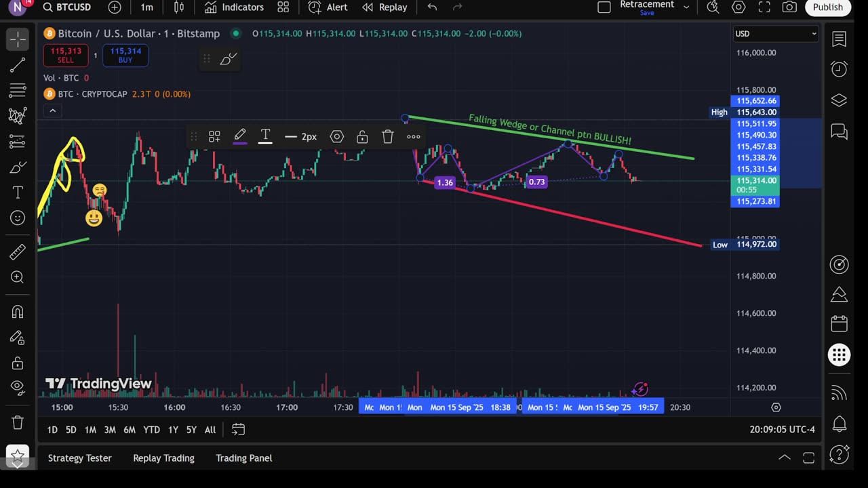
Task: Maximize the bottom panel
Action: tap(808, 457)
